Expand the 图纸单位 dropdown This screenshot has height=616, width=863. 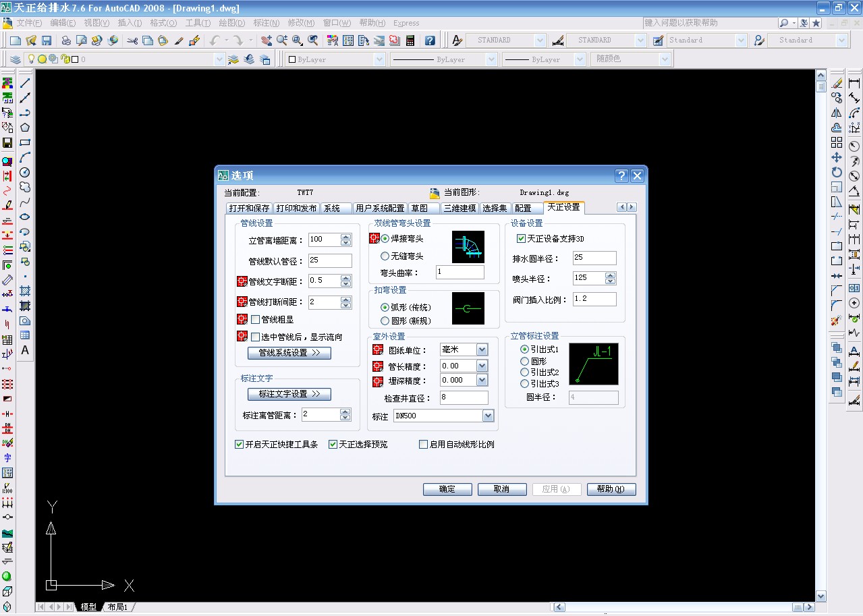482,349
